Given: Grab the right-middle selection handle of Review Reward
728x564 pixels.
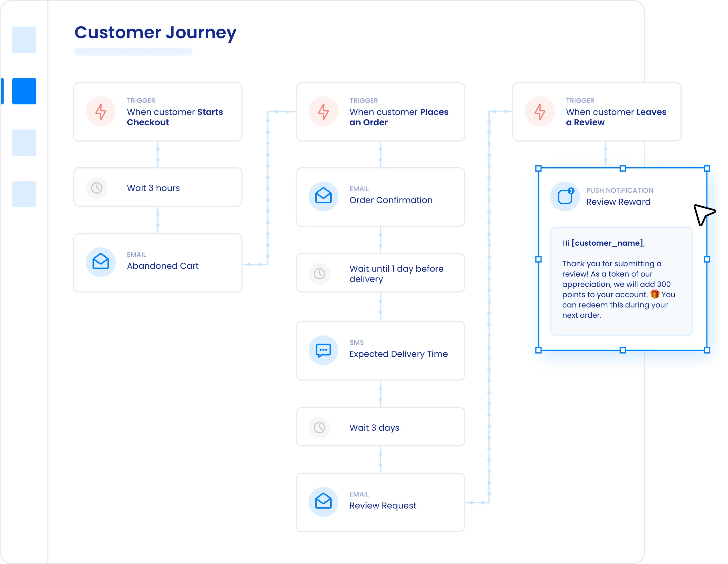Looking at the screenshot, I should tap(707, 259).
